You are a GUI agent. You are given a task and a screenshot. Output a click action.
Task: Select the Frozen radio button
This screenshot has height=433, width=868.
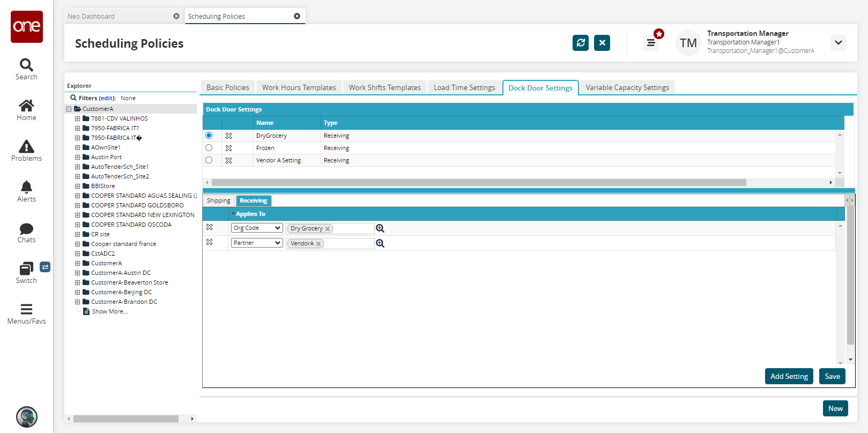click(x=209, y=148)
